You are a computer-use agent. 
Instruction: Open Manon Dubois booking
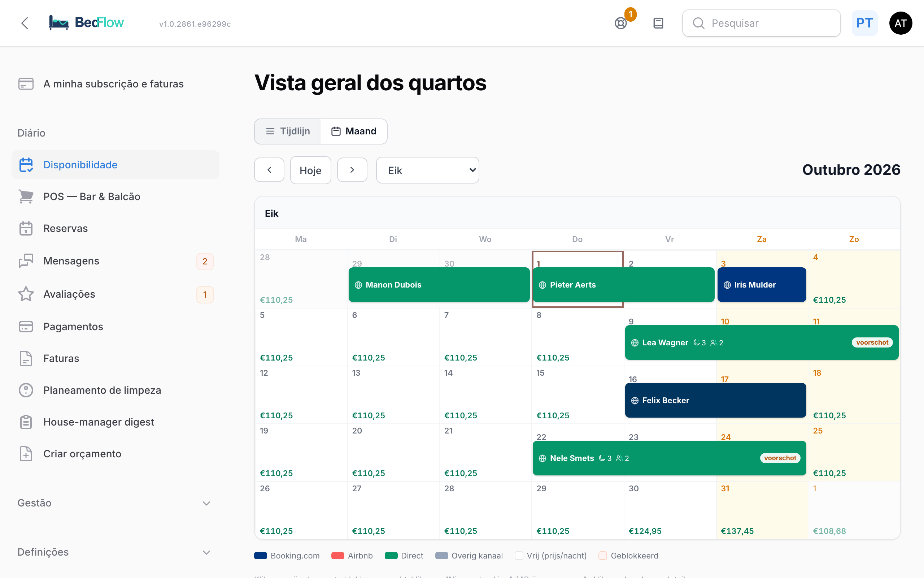[x=439, y=285]
